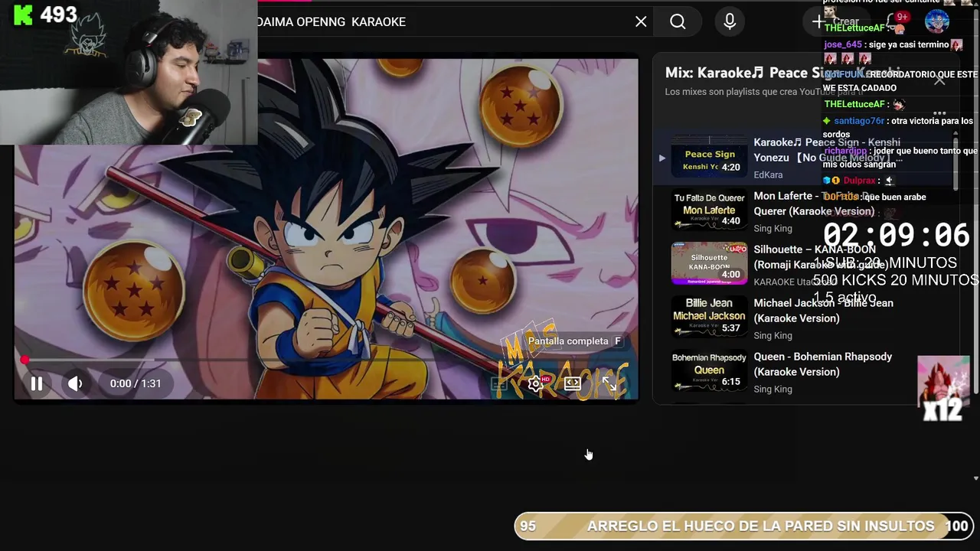The image size is (980, 551).
Task: Open the playlist three-dot options menu
Action: click(x=939, y=113)
